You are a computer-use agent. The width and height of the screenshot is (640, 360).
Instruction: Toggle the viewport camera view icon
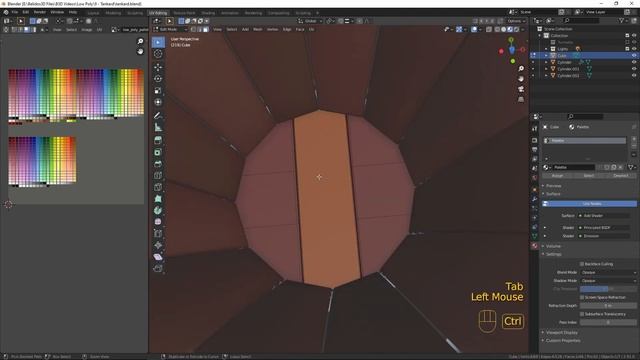tap(521, 89)
